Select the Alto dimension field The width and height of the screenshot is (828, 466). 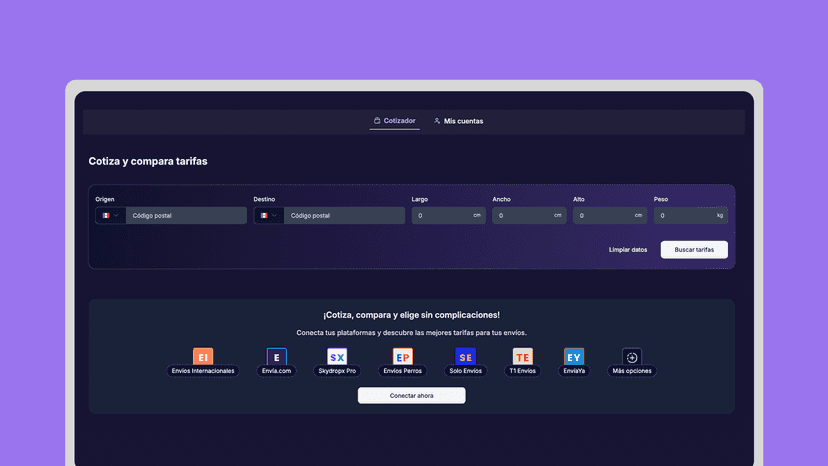[x=610, y=216]
